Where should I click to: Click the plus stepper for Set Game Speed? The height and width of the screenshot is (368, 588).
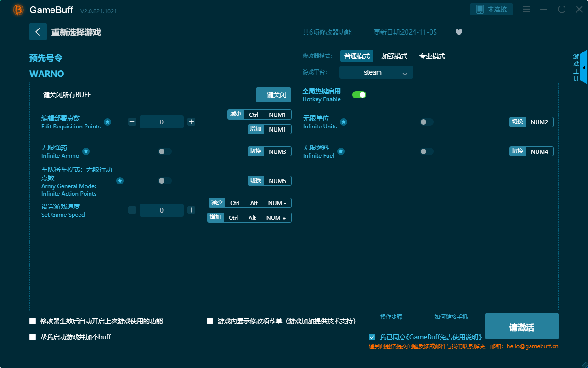[x=191, y=210]
